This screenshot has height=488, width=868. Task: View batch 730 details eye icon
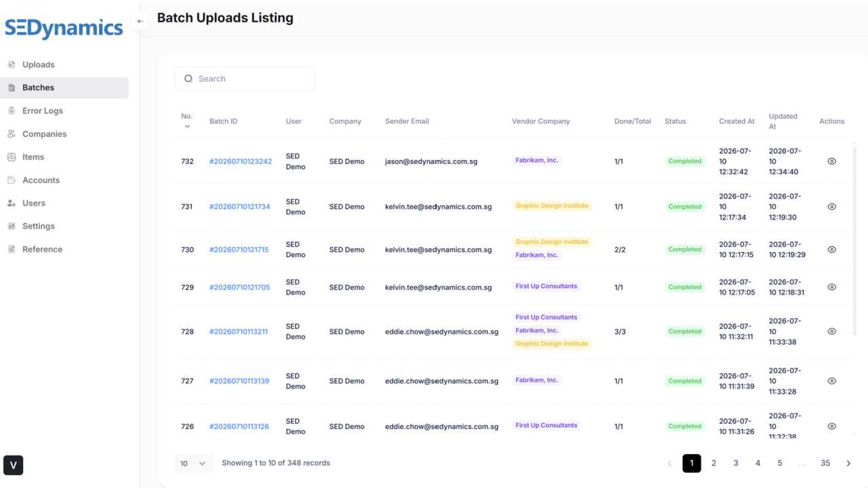832,249
